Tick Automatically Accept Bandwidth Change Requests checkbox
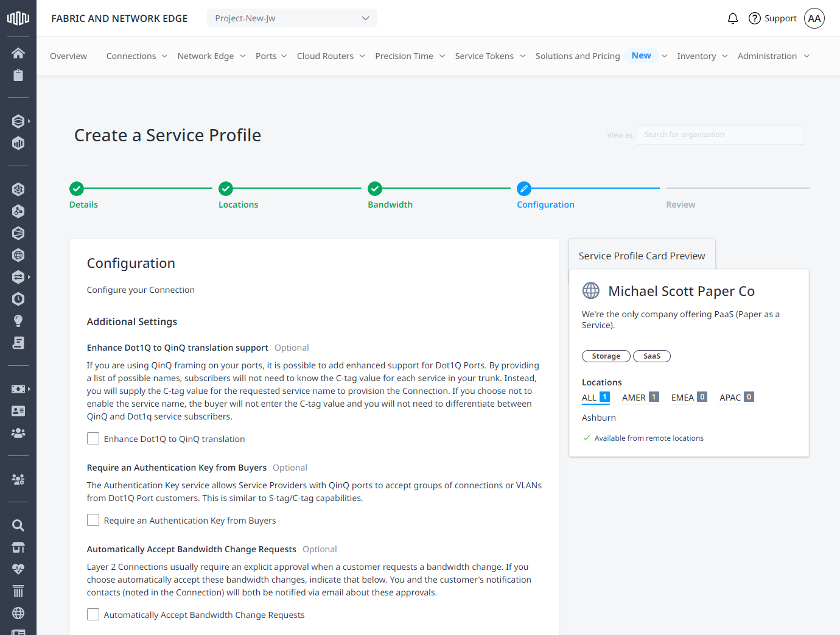Viewport: 840px width, 635px height. (x=93, y=614)
